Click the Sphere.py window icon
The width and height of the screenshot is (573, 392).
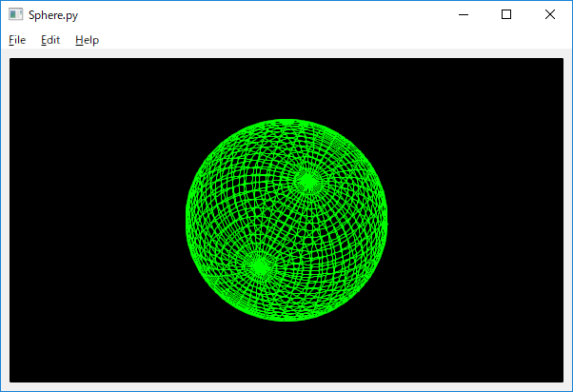point(16,14)
